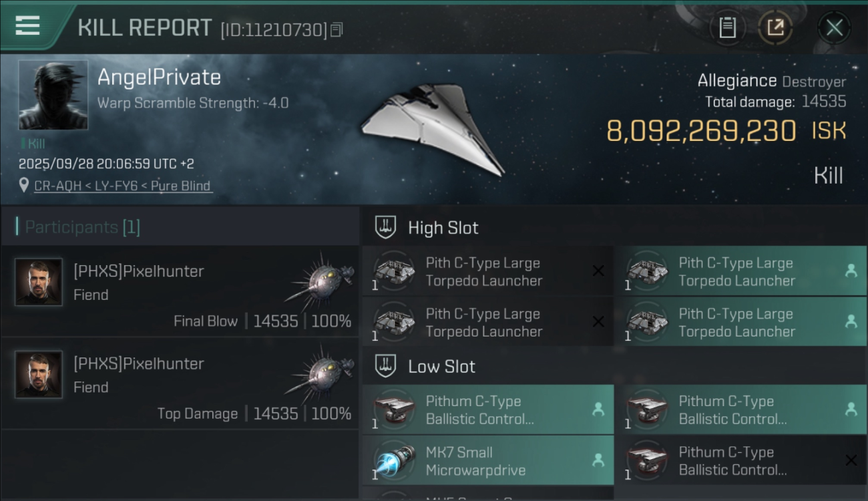Screen dimensions: 868x501
Task: Select the Low Slot section header
Action: click(441, 367)
